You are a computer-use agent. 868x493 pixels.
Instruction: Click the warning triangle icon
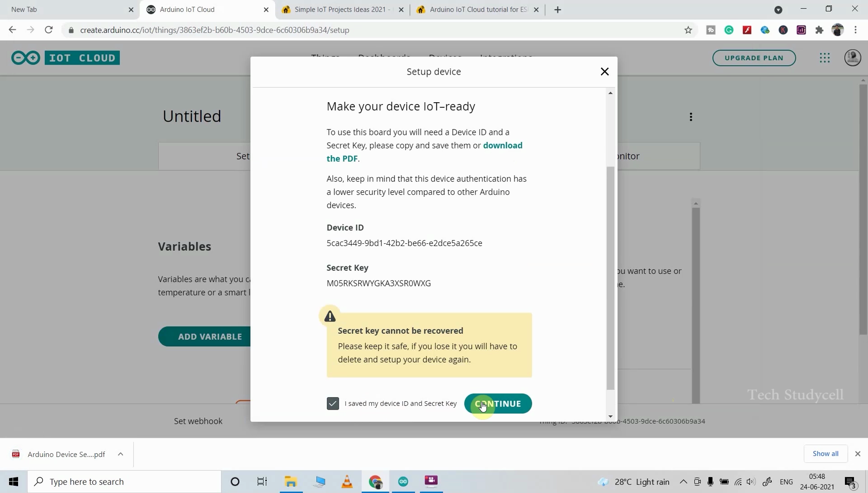(x=330, y=316)
